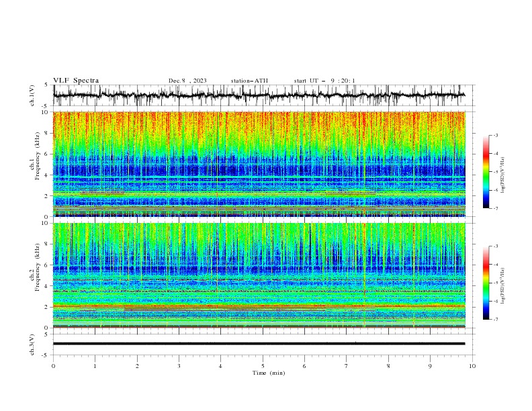Click the ch.1 spectrogram panel
Image resolution: width=532 pixels, height=411 pixels.
click(259, 164)
